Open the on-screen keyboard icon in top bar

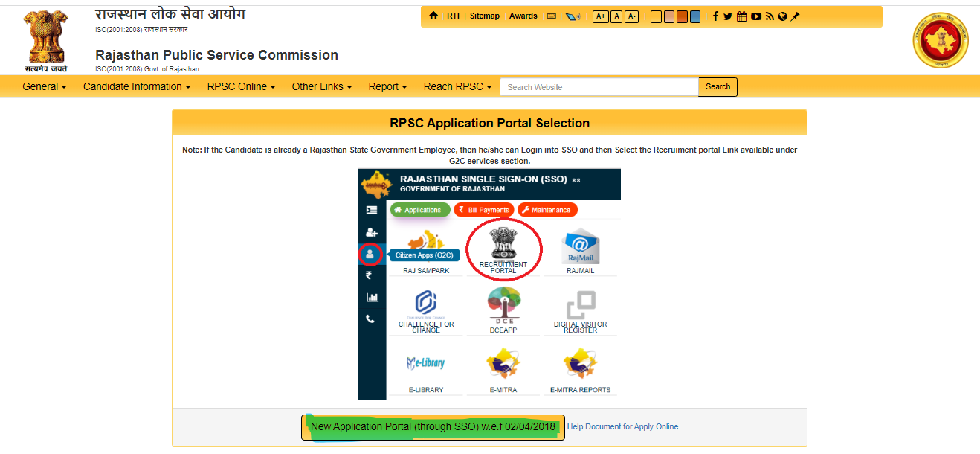click(x=552, y=16)
